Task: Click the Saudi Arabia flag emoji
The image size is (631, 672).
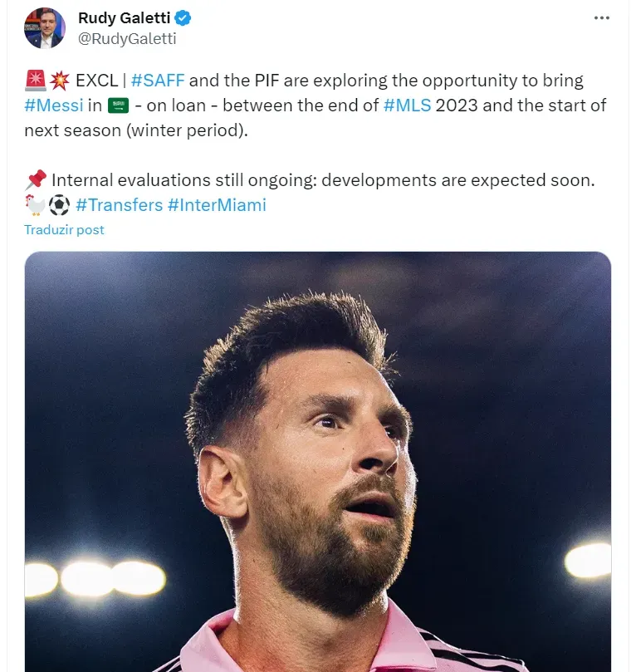Action: click(119, 105)
